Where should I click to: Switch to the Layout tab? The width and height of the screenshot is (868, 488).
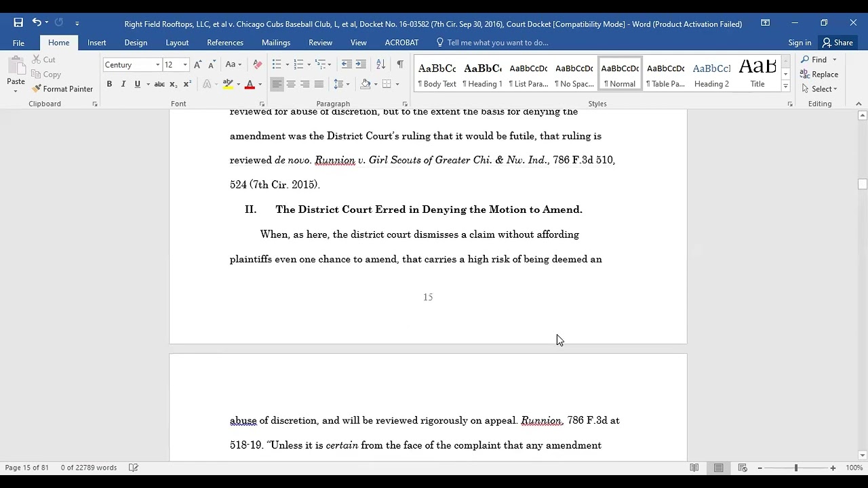tap(177, 43)
